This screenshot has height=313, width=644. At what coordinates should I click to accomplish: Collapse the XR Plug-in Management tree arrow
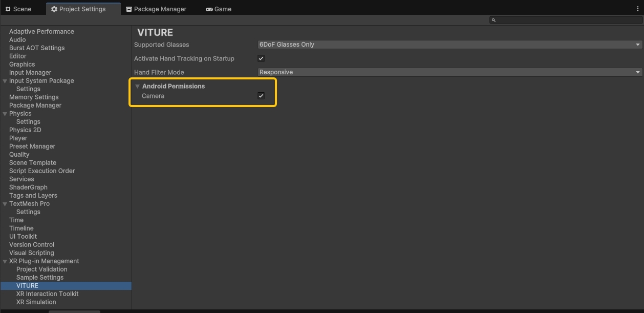click(x=5, y=261)
